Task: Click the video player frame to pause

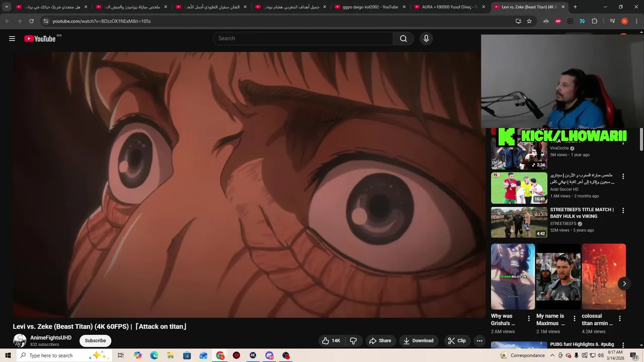Action: coord(250,185)
